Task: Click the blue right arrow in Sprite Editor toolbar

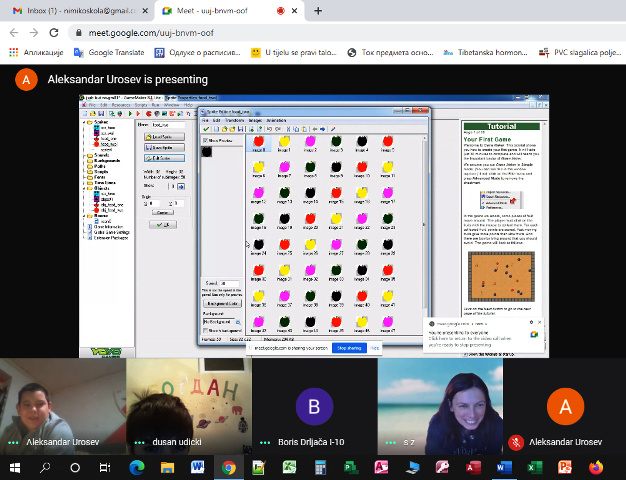Action: pos(323,129)
